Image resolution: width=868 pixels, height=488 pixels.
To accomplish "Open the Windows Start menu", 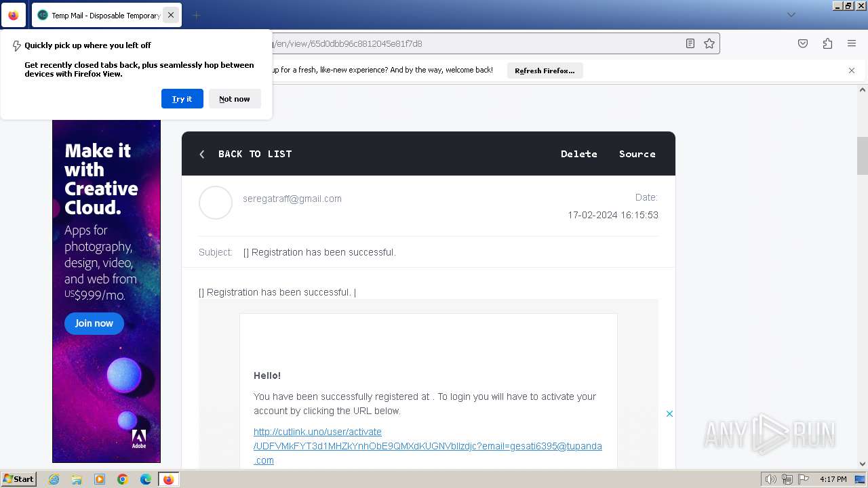I will (x=18, y=479).
